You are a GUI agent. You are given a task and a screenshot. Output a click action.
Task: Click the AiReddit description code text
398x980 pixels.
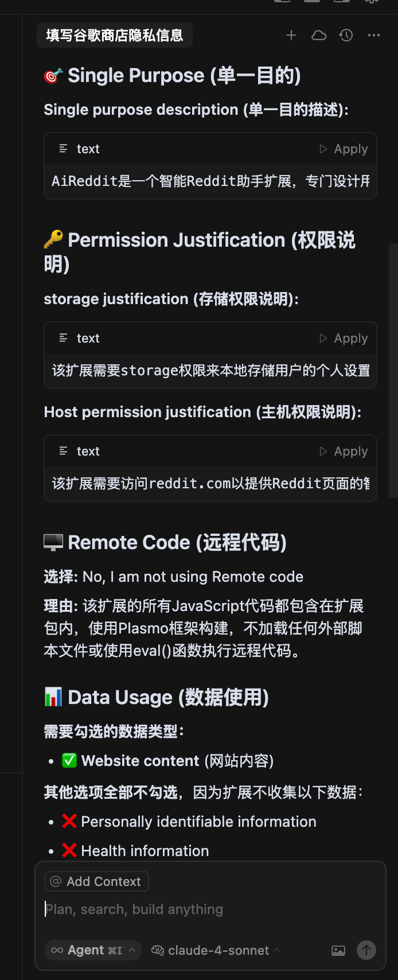(210, 181)
